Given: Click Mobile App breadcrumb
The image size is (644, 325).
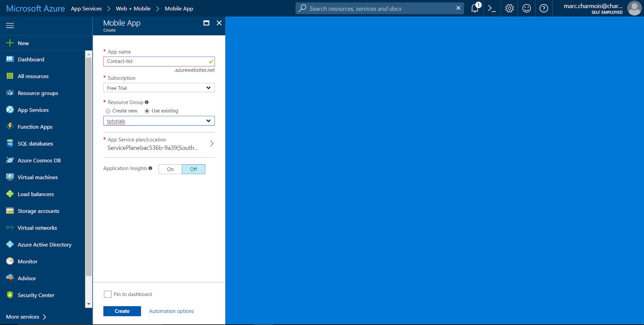Looking at the screenshot, I should (179, 8).
